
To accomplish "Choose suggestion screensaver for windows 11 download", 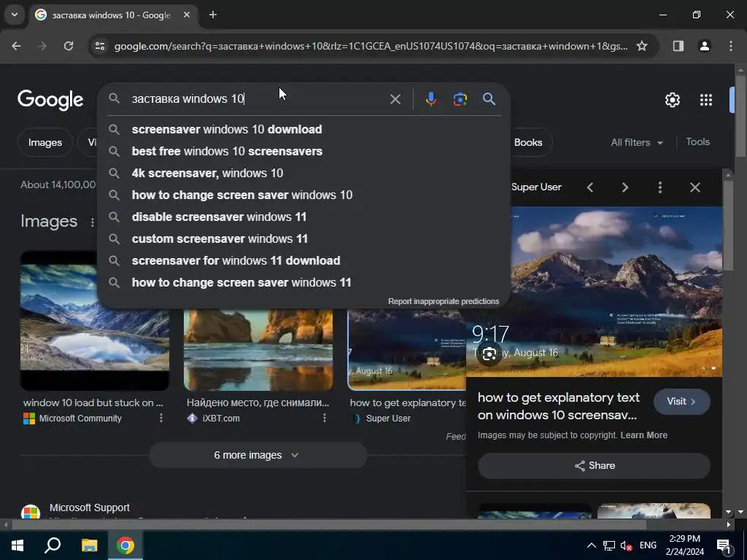I will point(304,261).
